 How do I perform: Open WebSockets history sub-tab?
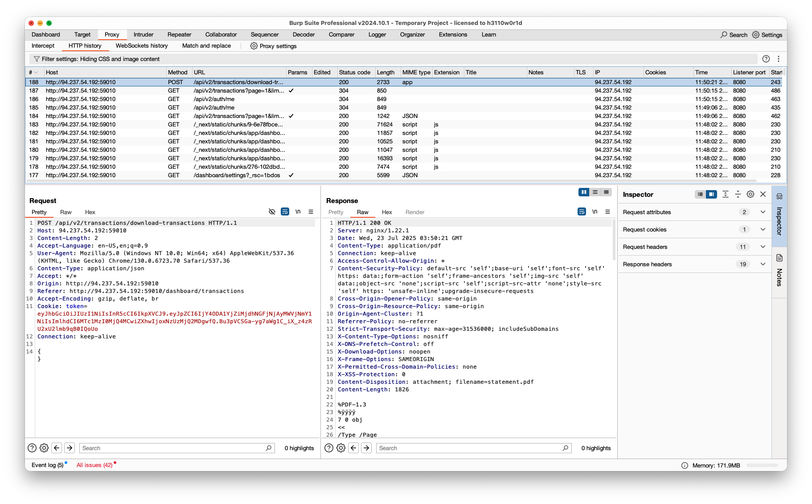(142, 46)
